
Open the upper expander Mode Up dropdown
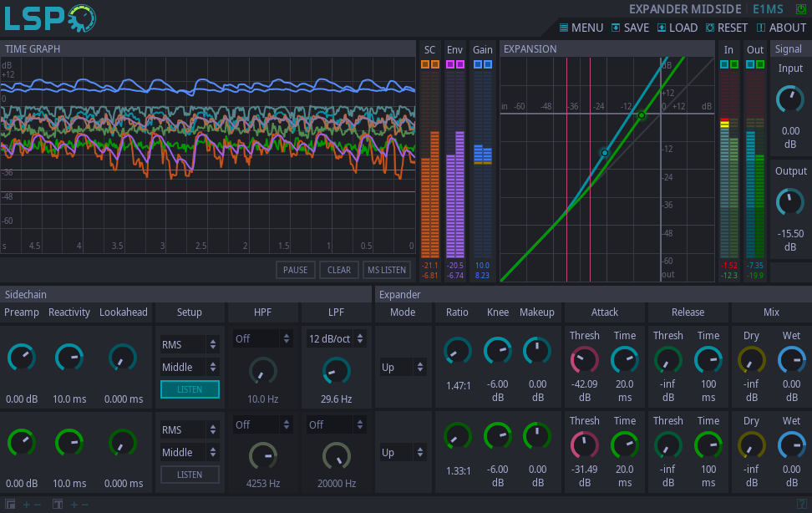click(403, 367)
